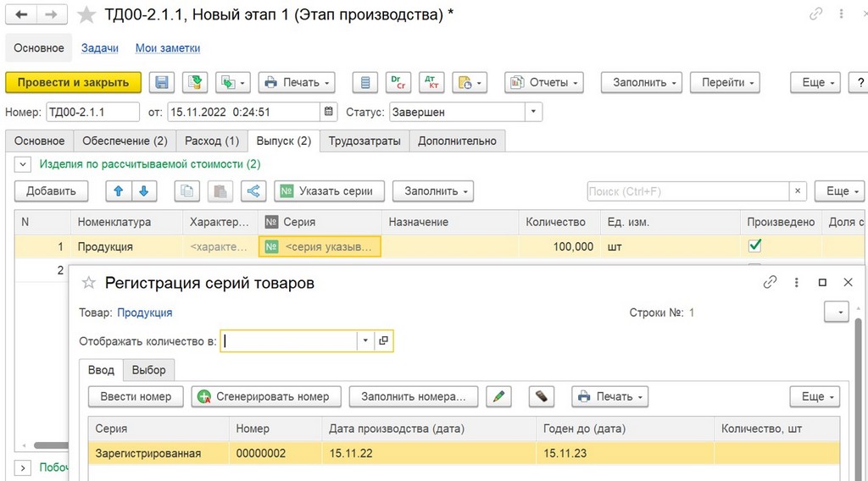
Task: Open calendar picker next to document date
Action: click(x=328, y=112)
